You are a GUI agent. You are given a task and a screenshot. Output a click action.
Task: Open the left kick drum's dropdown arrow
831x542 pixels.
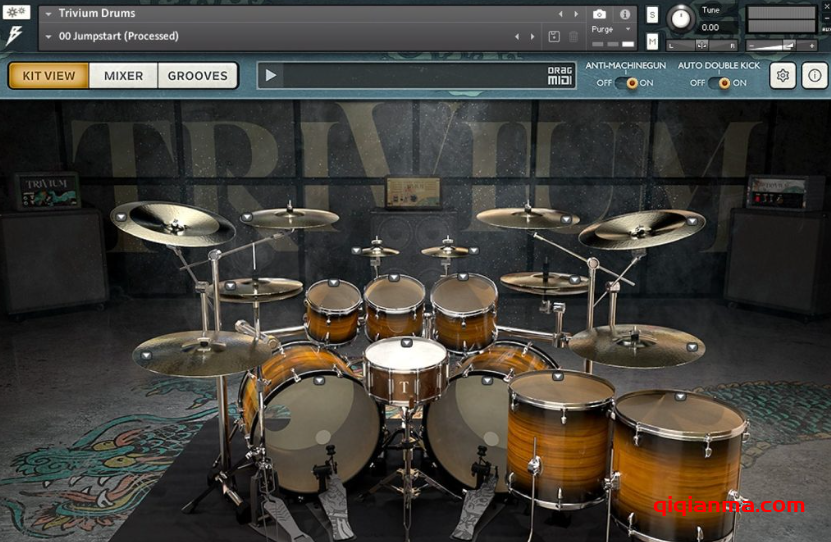point(319,380)
